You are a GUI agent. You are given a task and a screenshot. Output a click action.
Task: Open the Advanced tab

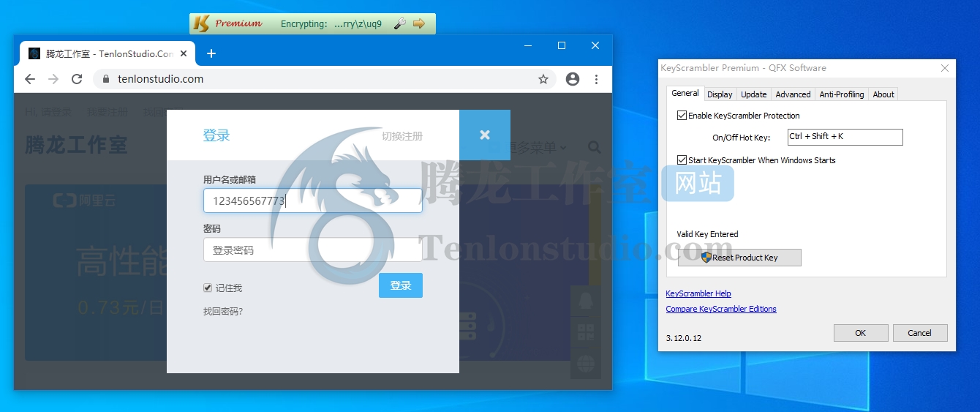[794, 94]
